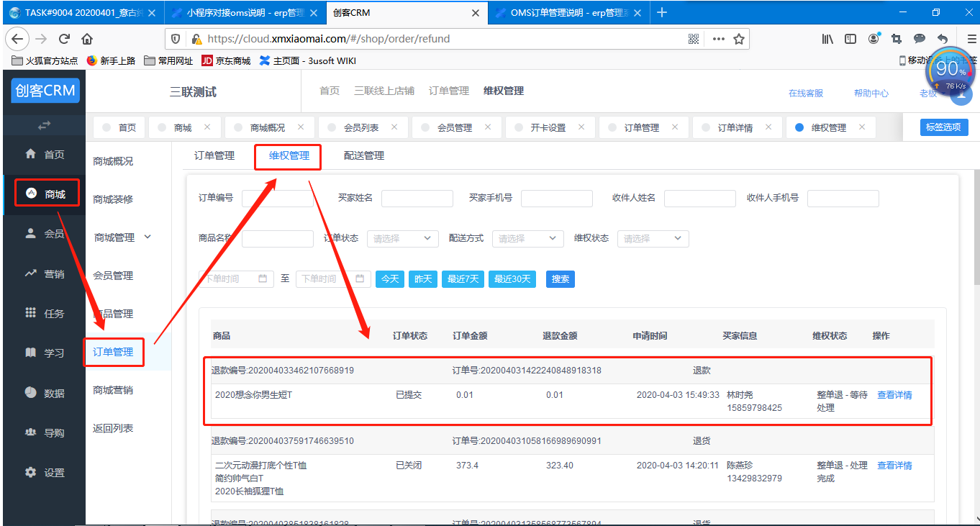Viewport: 980px width, 526px height.
Task: Select the 营销 marketing chart icon
Action: (31, 273)
